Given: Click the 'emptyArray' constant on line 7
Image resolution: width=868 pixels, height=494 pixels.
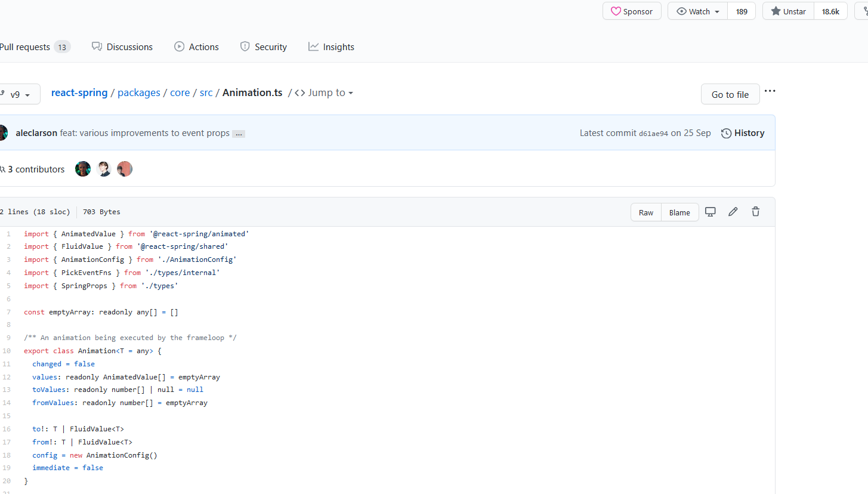Looking at the screenshot, I should (x=70, y=312).
